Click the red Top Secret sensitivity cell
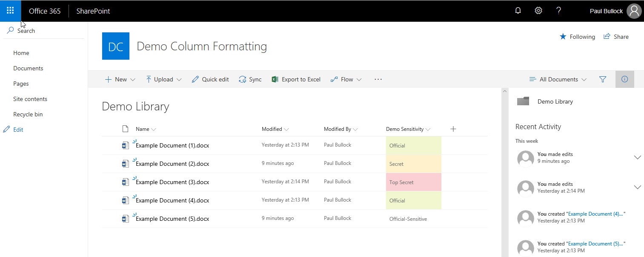644x257 pixels. tap(413, 182)
